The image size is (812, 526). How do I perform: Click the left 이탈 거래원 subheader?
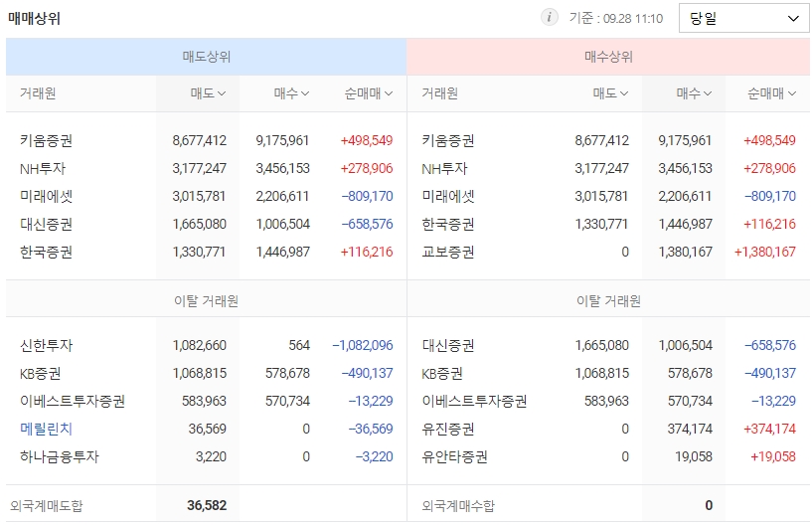click(206, 301)
